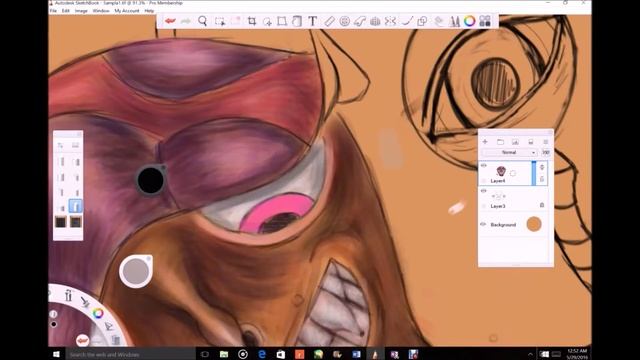Viewport: 640px width, 360px height.
Task: Click Layer4 blue opacity bar
Action: [533, 173]
